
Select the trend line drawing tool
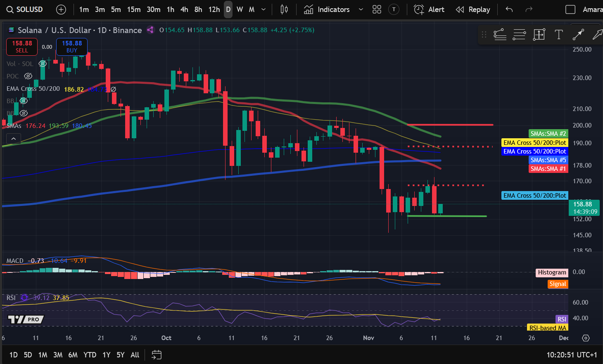pos(578,35)
